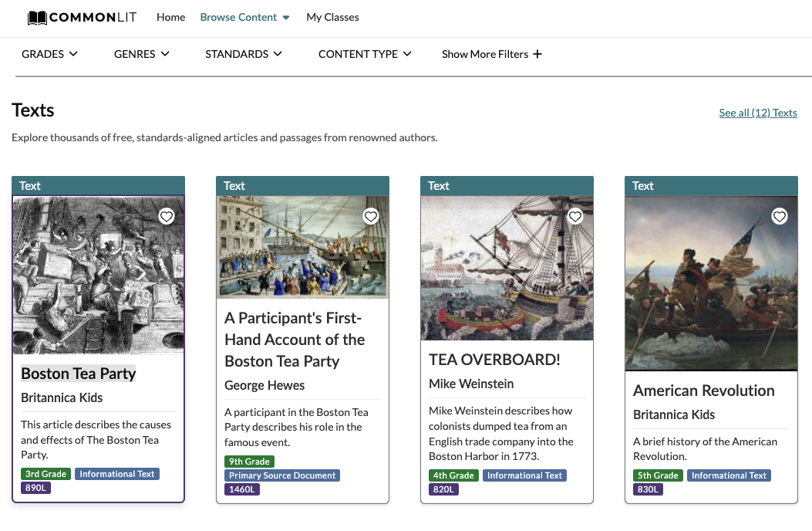This screenshot has width=812, height=531.
Task: Click Informational Text tag on Boston Tea Party card
Action: click(117, 474)
